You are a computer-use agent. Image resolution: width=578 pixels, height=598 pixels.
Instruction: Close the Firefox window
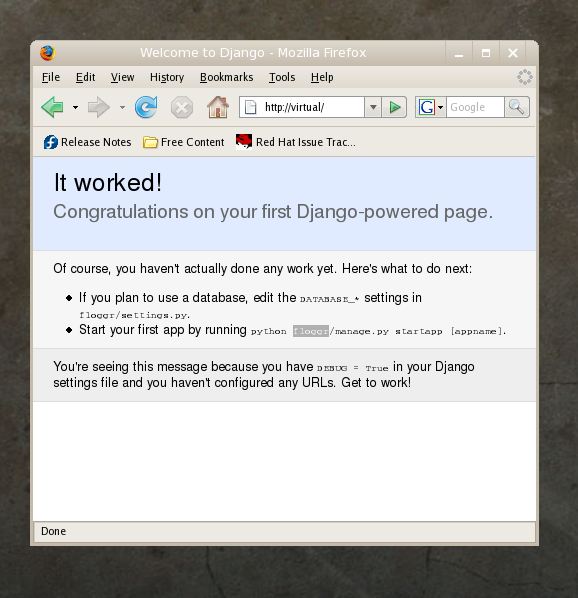pyautogui.click(x=513, y=53)
